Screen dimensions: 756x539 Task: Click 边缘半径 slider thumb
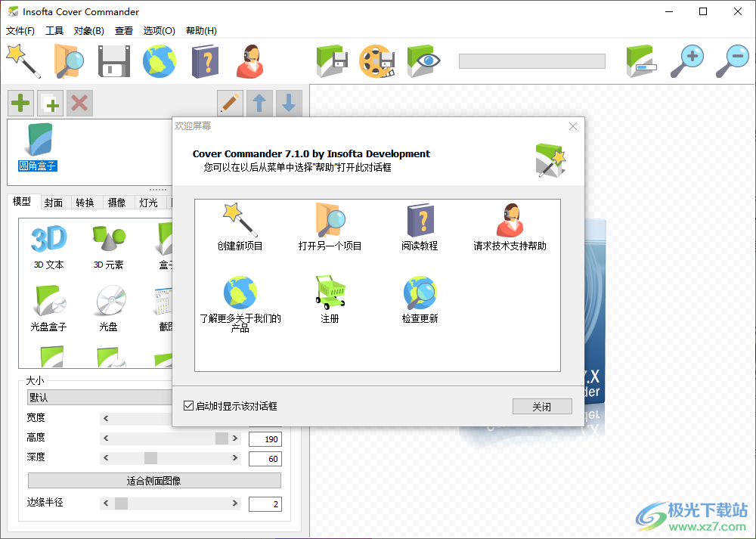(122, 503)
